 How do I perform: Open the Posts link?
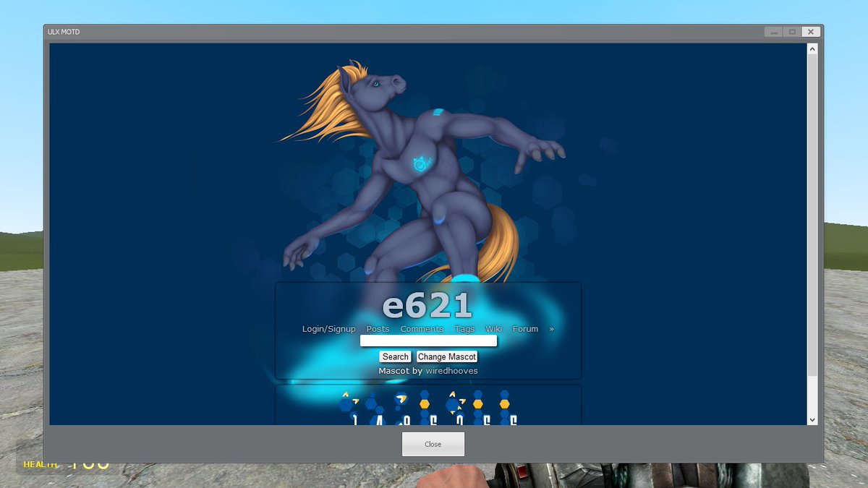pyautogui.click(x=378, y=329)
